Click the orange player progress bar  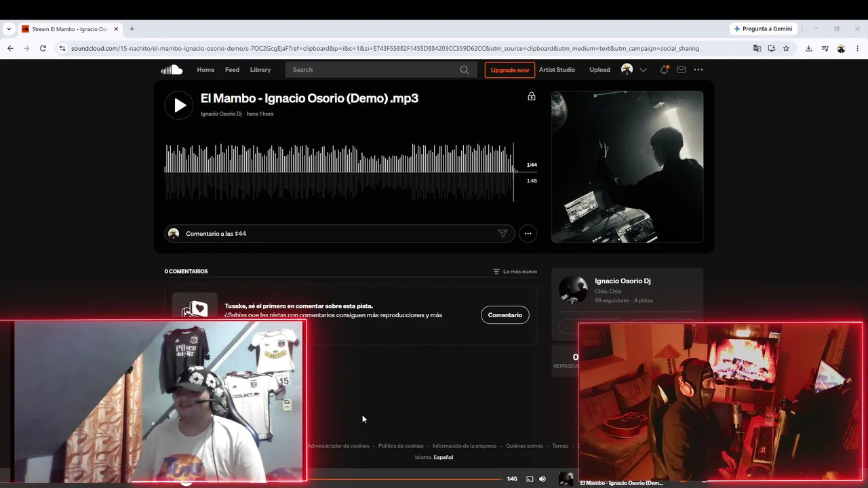(x=404, y=479)
